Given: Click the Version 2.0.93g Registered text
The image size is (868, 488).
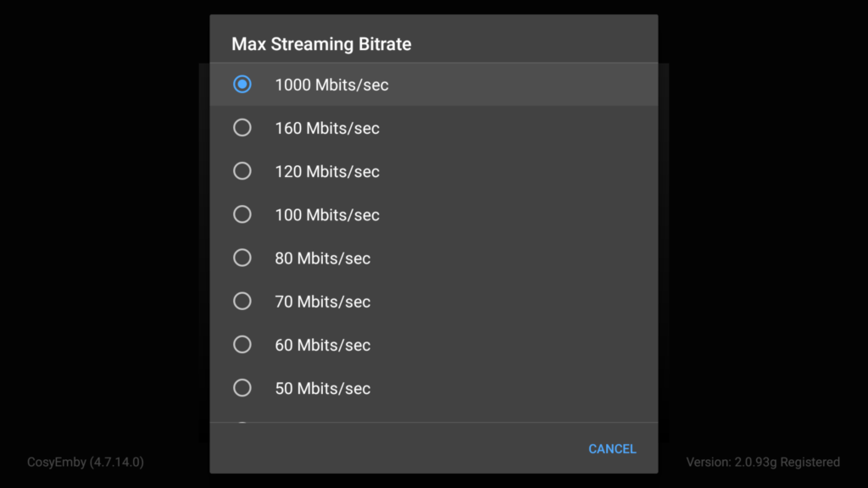Looking at the screenshot, I should [763, 462].
